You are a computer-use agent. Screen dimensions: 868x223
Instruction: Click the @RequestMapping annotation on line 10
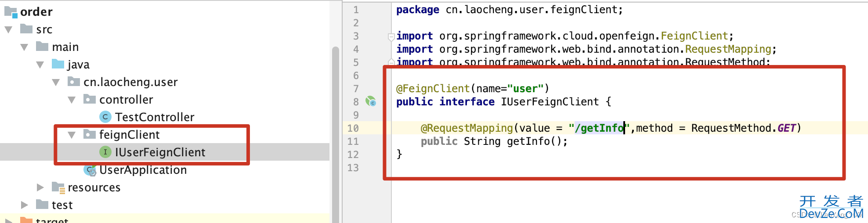click(467, 128)
